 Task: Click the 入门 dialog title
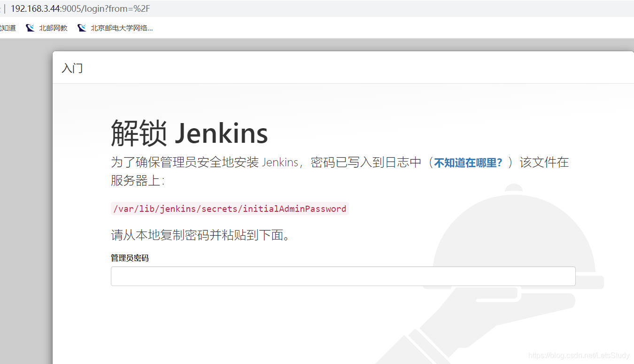pyautogui.click(x=72, y=68)
